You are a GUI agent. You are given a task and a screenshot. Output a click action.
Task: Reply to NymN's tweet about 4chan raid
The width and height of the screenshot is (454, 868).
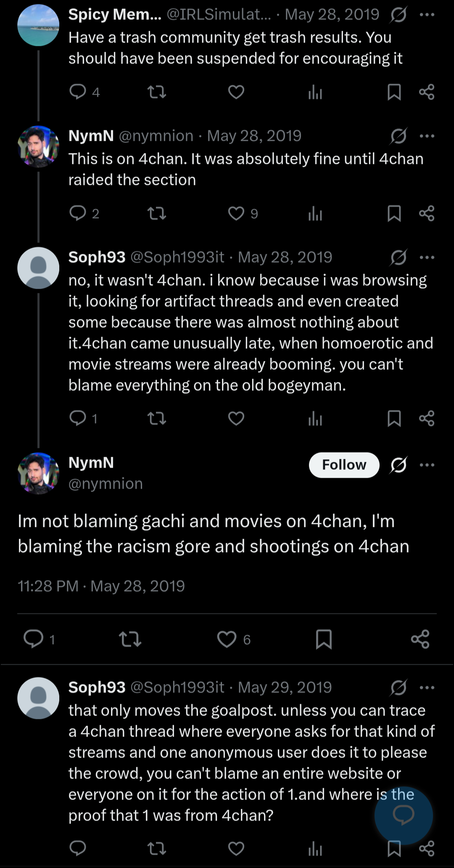(x=78, y=213)
